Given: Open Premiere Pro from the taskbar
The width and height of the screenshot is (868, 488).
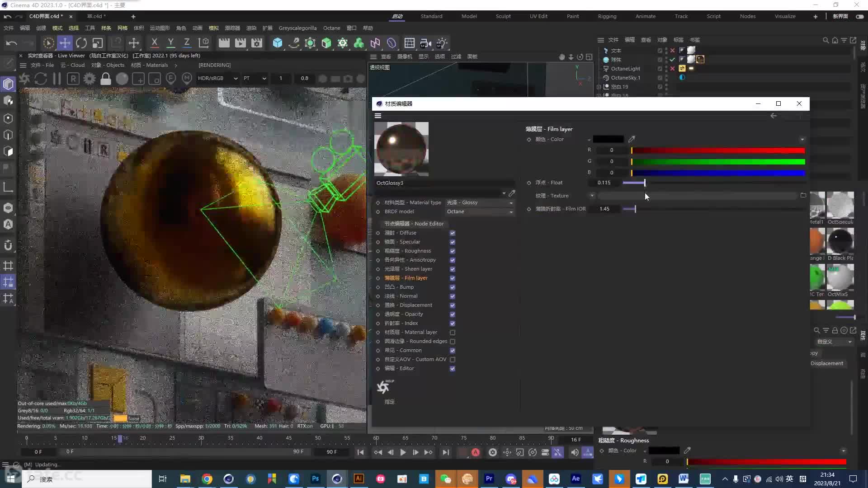Looking at the screenshot, I should click(x=489, y=479).
